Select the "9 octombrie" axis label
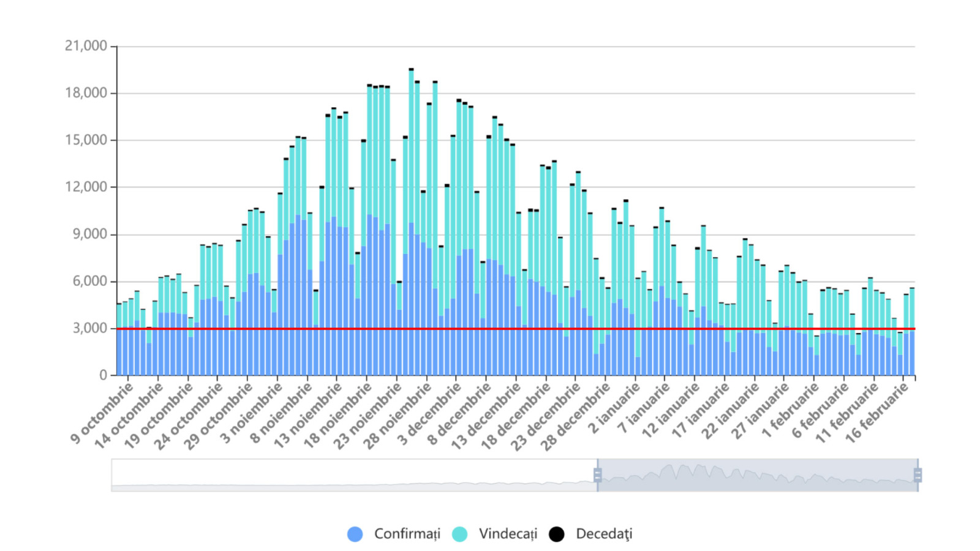Screen dimensions: 980x551 click(102, 414)
